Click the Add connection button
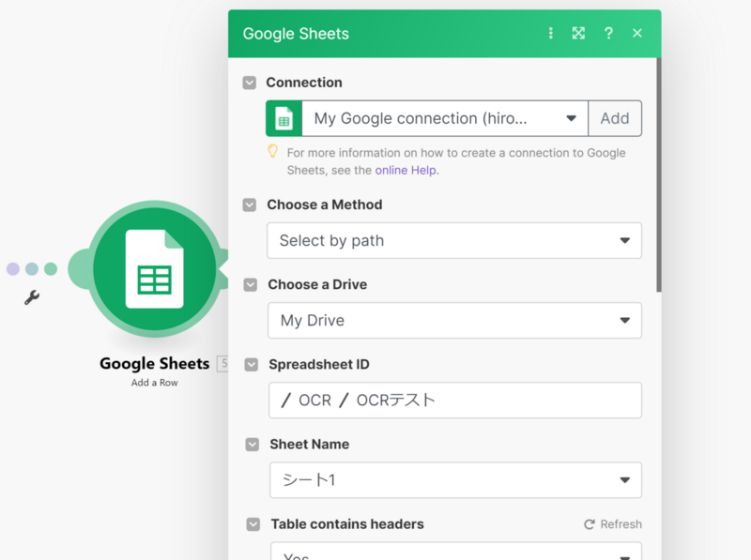The width and height of the screenshot is (751, 560). click(615, 118)
